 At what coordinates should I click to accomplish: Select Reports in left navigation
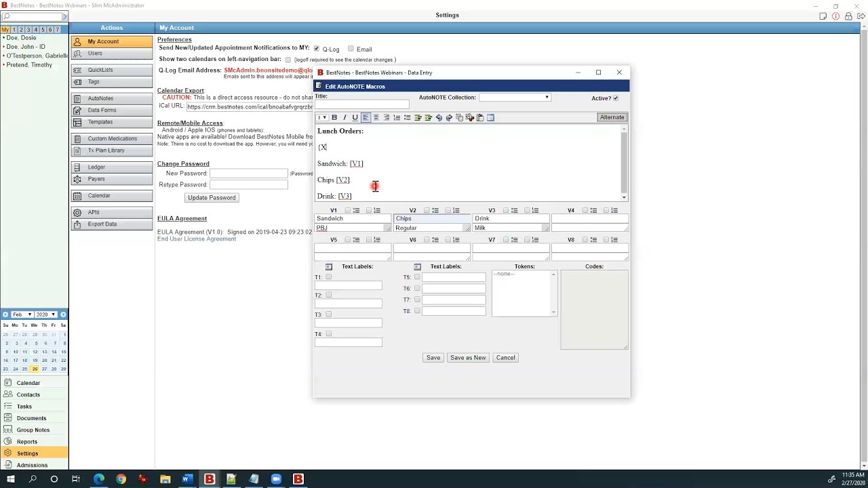pyautogui.click(x=34, y=441)
